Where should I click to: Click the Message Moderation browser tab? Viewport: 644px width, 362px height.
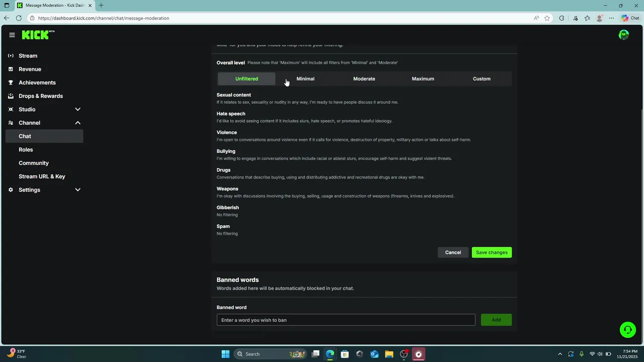(x=54, y=6)
